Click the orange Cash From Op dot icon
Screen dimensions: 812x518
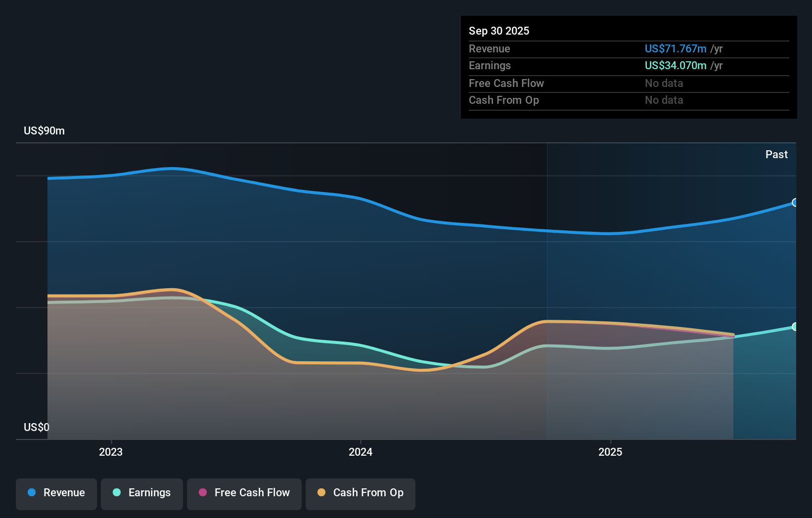pyautogui.click(x=321, y=493)
